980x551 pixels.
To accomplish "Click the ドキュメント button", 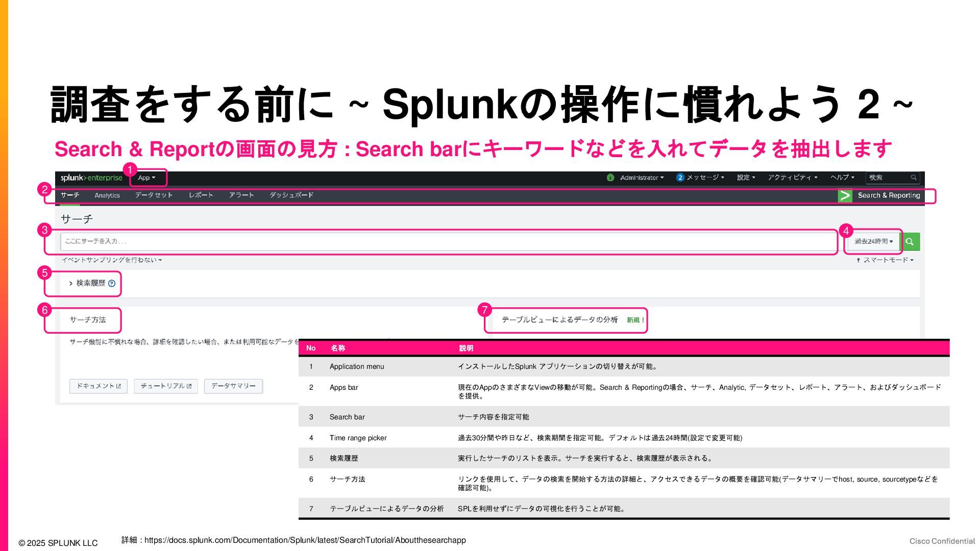I will point(99,386).
